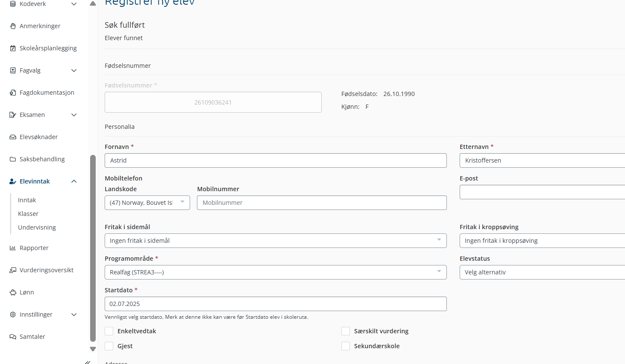Click the Fagdokumentasjon icon
Viewport: 625px width, 364px height.
(x=13, y=93)
